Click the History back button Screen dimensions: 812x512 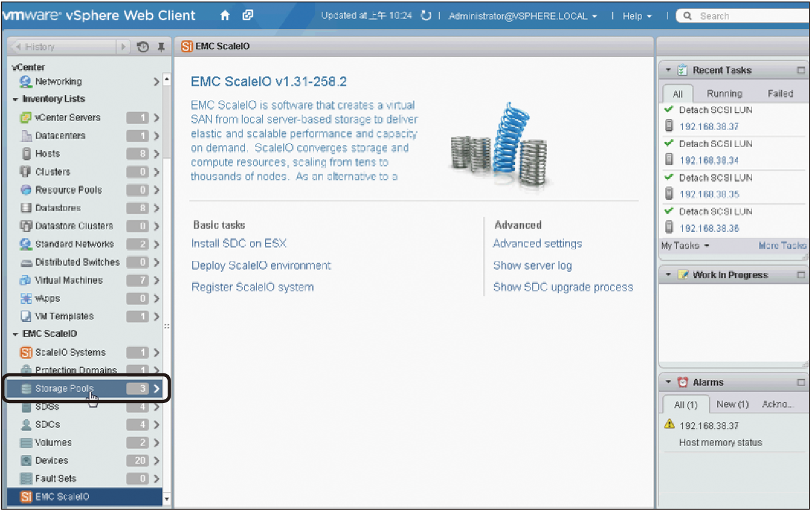pyautogui.click(x=63, y=47)
